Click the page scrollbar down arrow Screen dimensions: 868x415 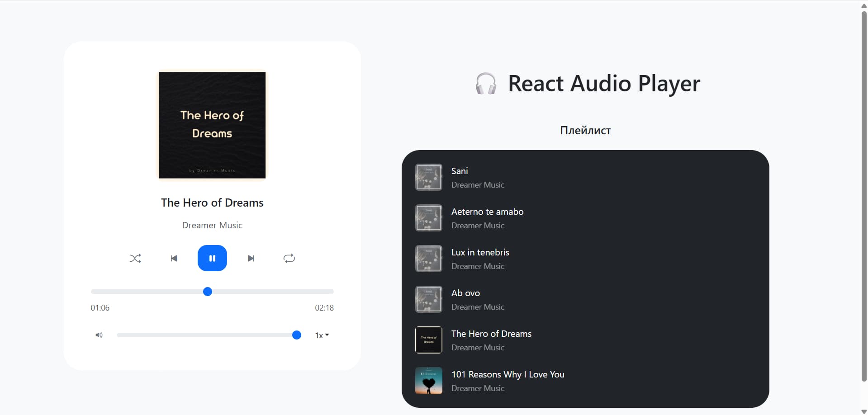tap(864, 411)
